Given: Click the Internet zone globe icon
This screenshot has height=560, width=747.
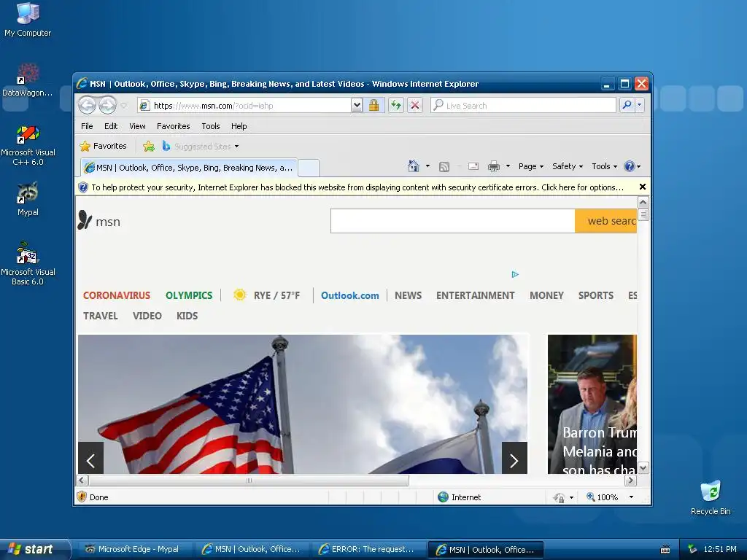Looking at the screenshot, I should (x=443, y=497).
